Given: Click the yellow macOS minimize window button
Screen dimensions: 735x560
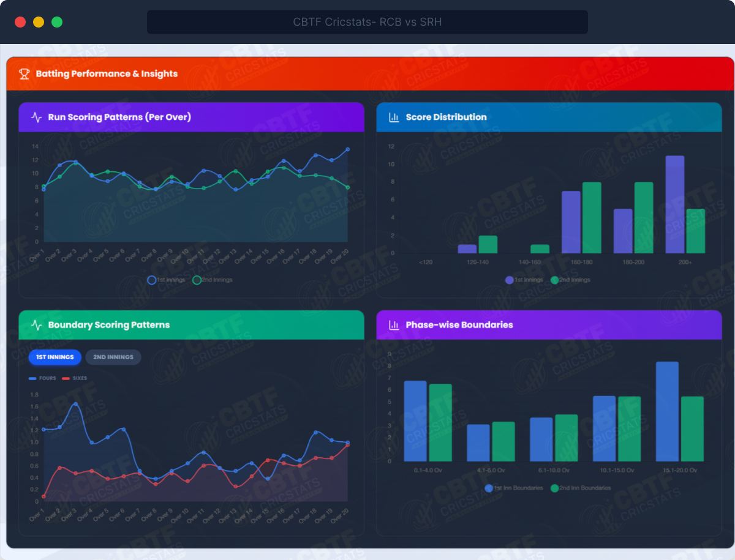Looking at the screenshot, I should coord(39,22).
